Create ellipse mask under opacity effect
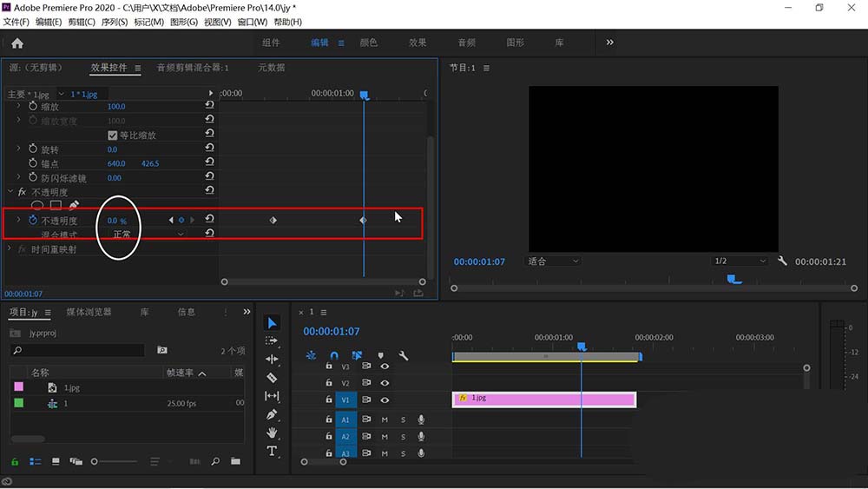The height and width of the screenshot is (489, 868). [37, 206]
